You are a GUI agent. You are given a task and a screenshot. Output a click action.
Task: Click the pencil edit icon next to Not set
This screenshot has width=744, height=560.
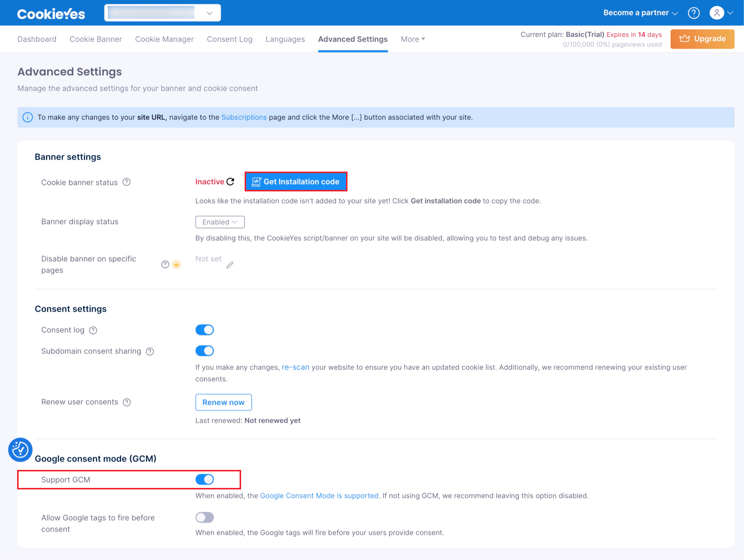click(x=230, y=265)
